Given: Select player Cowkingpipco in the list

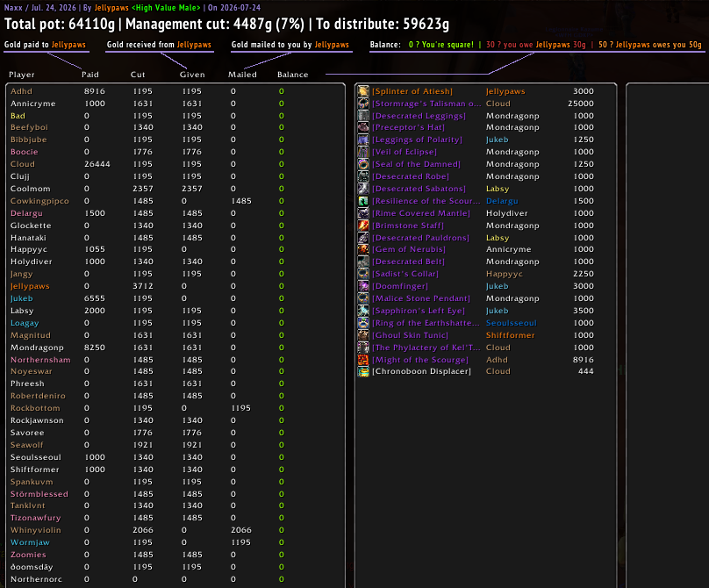Looking at the screenshot, I should coord(39,201).
